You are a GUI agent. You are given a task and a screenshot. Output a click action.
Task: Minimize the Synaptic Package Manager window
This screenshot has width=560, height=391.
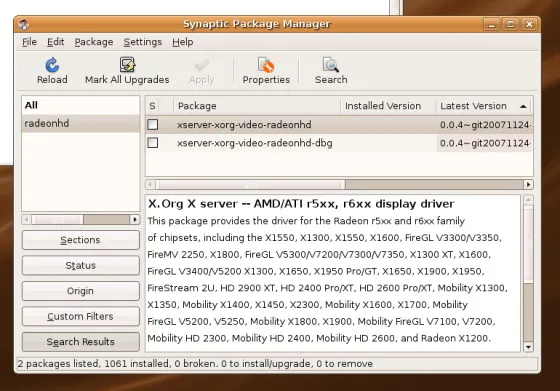(x=491, y=24)
